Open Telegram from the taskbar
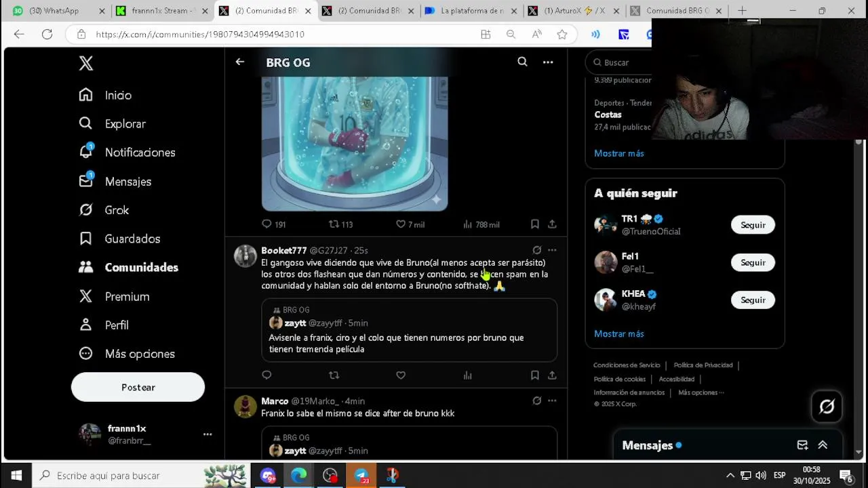Image resolution: width=868 pixels, height=488 pixels. pos(361,475)
